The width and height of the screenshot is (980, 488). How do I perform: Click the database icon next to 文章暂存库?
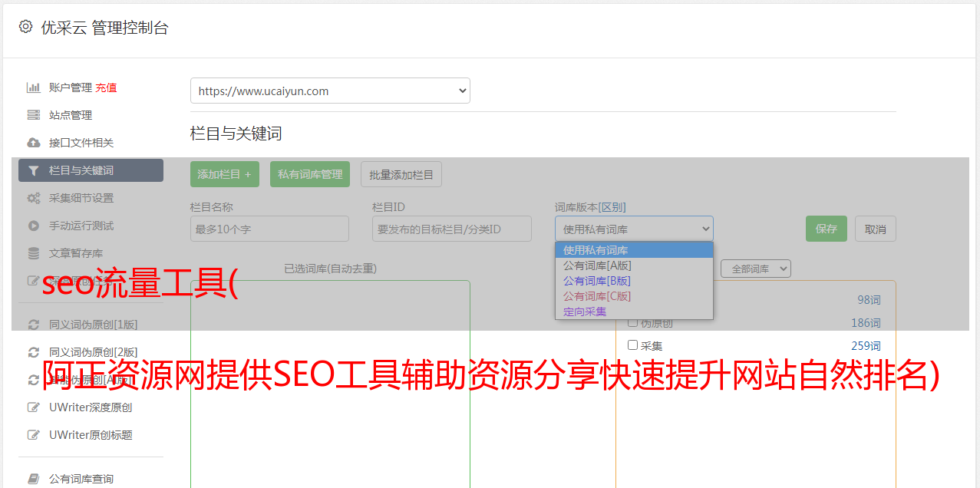coord(33,253)
